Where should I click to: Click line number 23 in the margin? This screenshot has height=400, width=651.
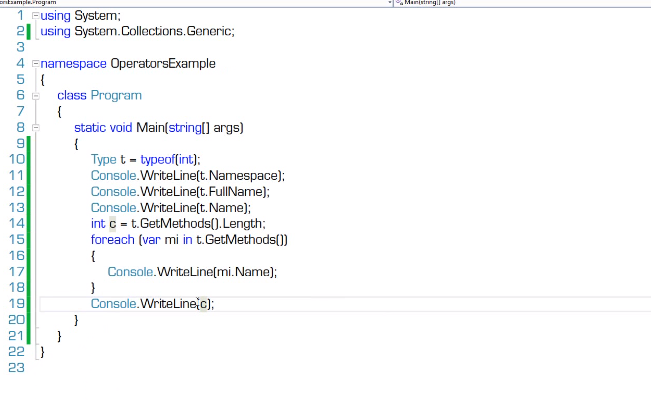(16, 368)
